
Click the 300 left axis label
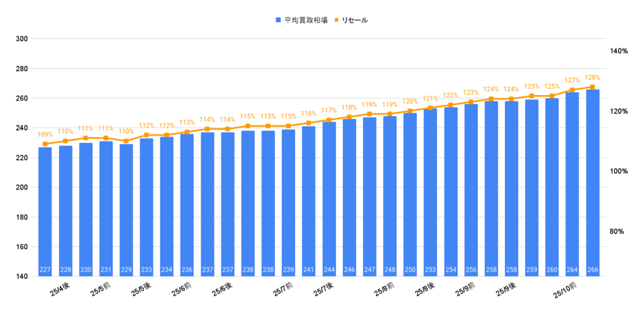pyautogui.click(x=23, y=39)
